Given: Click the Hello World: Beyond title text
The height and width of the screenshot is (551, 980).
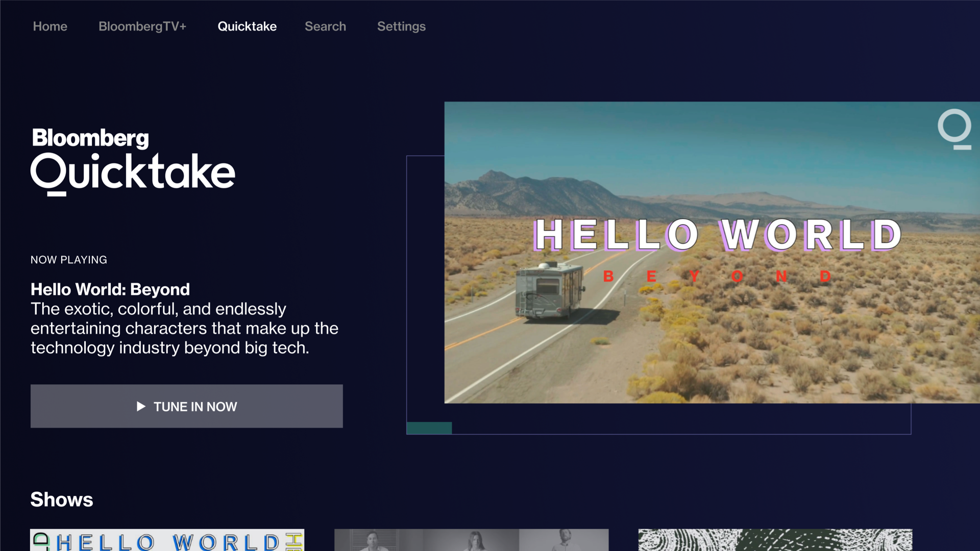Looking at the screenshot, I should click(110, 289).
